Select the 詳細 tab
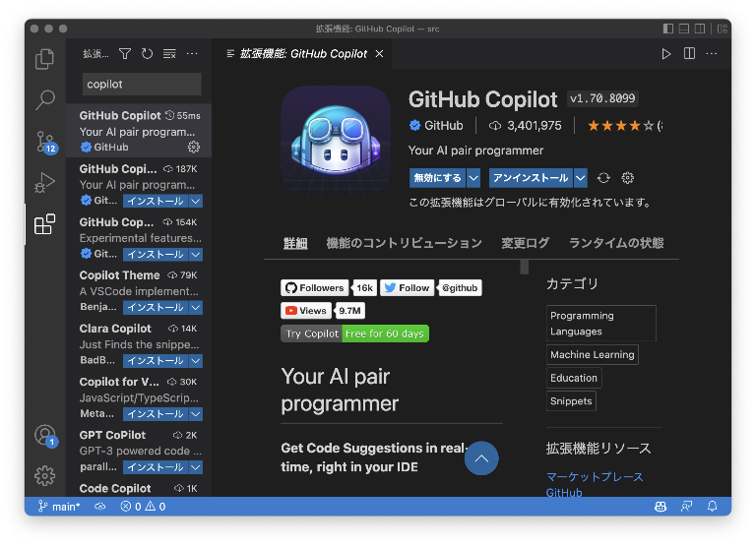This screenshot has height=546, width=756. pos(295,243)
